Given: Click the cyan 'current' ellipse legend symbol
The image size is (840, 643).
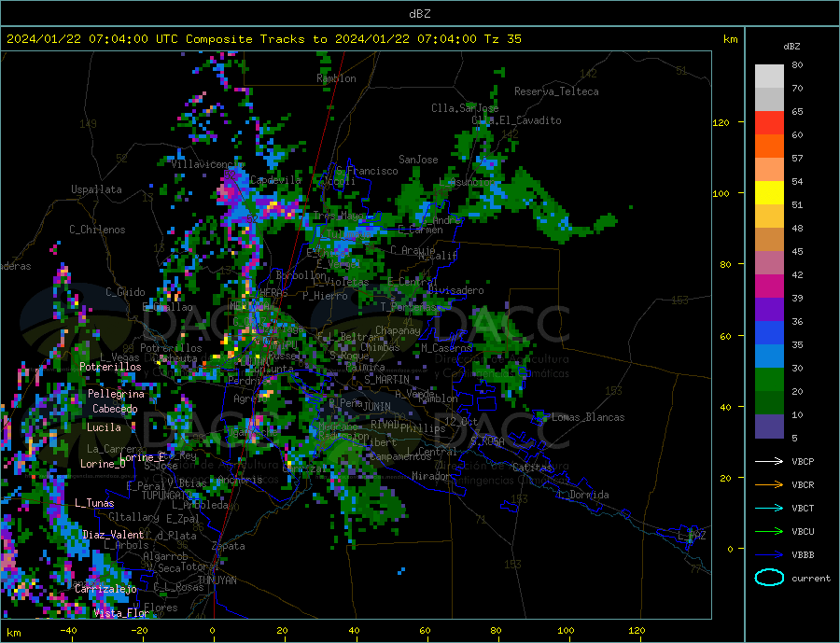Looking at the screenshot, I should point(769,578).
